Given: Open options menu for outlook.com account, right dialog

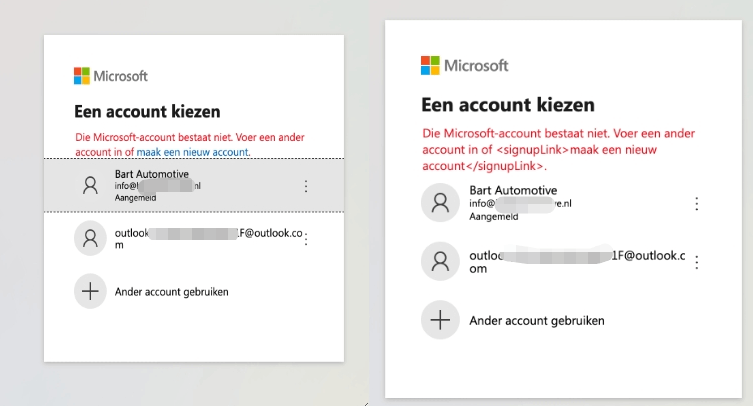Looking at the screenshot, I should click(x=697, y=262).
